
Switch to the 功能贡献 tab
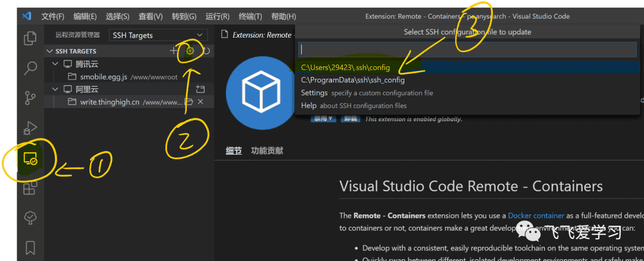267,151
